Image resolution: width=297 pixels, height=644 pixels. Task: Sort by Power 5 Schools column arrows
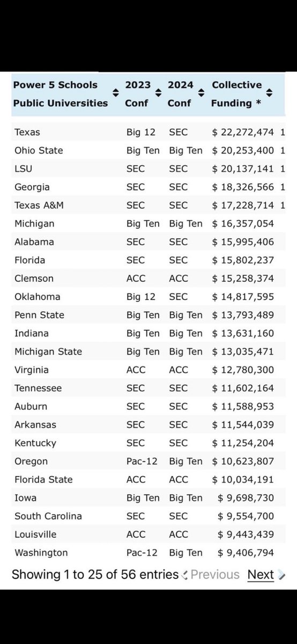115,93
